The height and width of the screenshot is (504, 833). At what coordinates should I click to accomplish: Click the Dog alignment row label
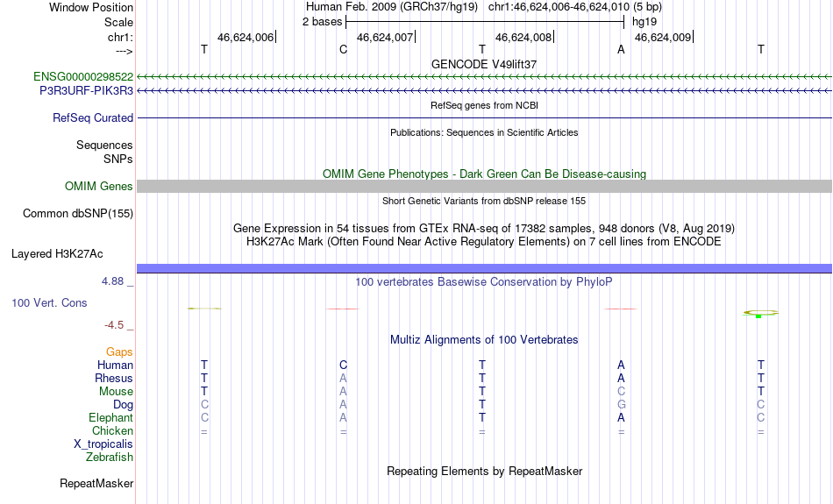pyautogui.click(x=124, y=405)
